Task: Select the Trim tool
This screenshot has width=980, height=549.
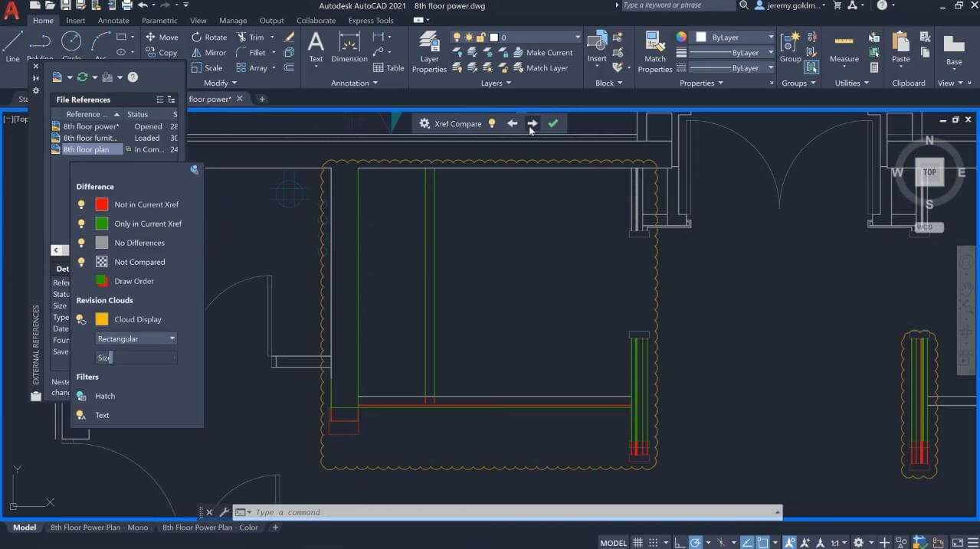Action: (x=251, y=37)
